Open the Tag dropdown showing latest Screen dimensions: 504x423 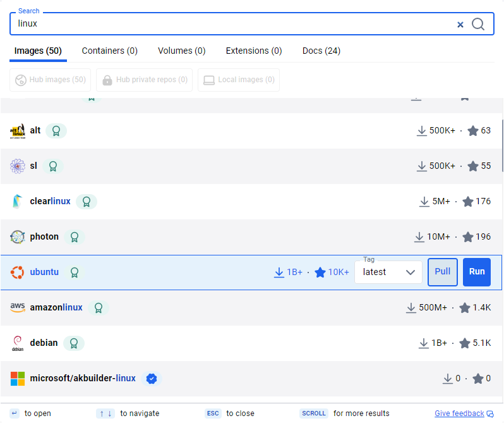(388, 272)
